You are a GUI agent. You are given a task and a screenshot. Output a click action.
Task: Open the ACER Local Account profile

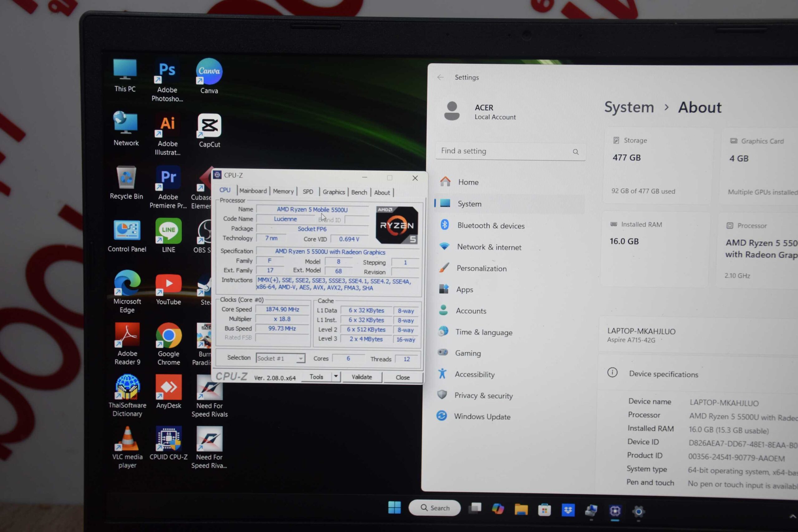(x=480, y=112)
